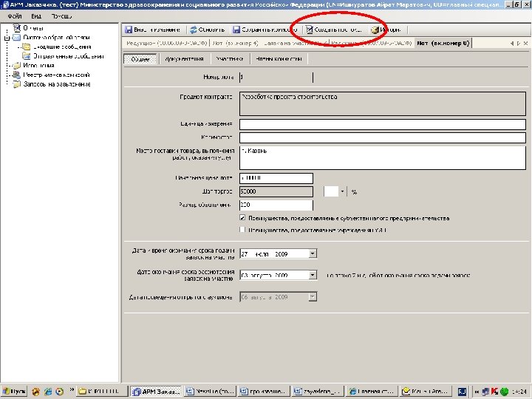Image resolution: width=532 pixels, height=399 pixels.
Task: Switch to 'Заявка на участие' document tab
Action: 295,43
